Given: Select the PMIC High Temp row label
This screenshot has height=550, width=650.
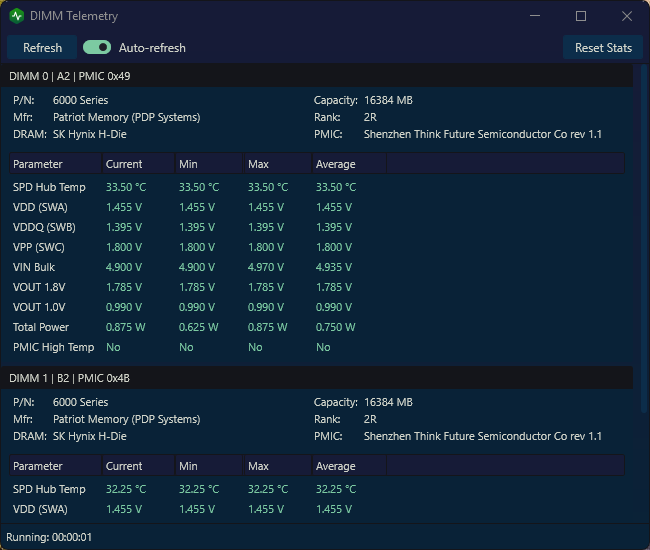Looking at the screenshot, I should (53, 347).
